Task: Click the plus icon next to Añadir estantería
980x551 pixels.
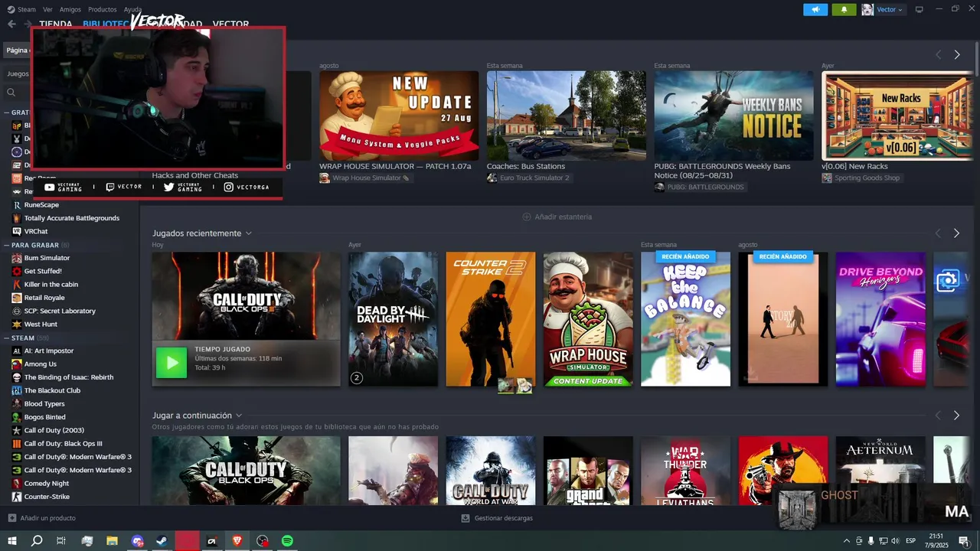Action: tap(527, 217)
